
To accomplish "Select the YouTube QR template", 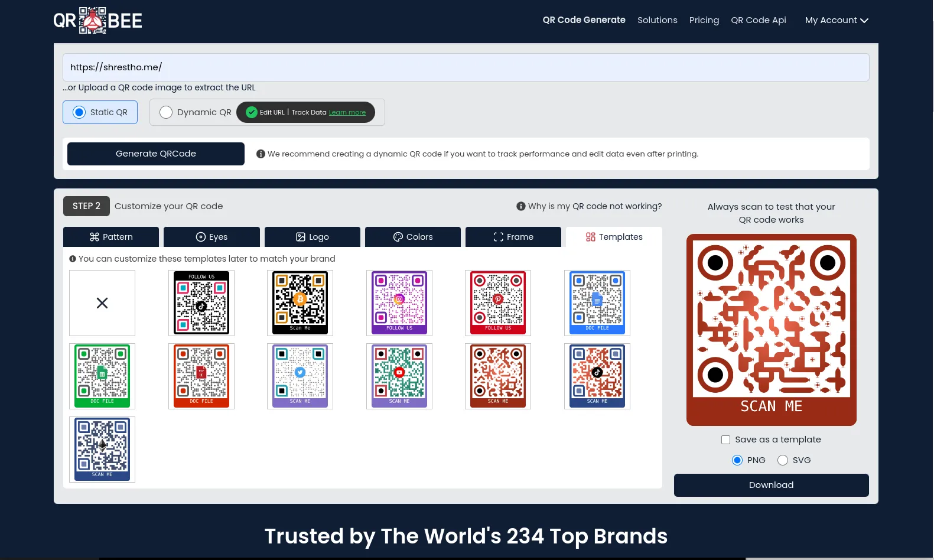I will pyautogui.click(x=399, y=376).
